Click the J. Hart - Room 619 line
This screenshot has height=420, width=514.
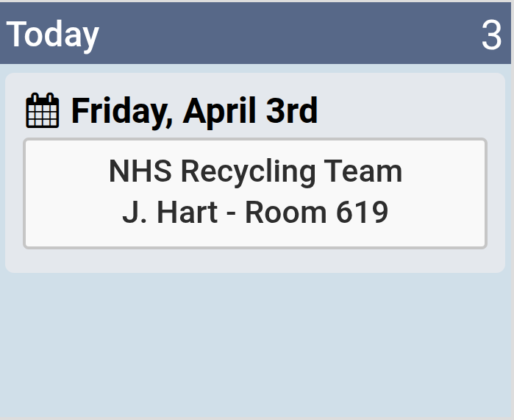255,213
